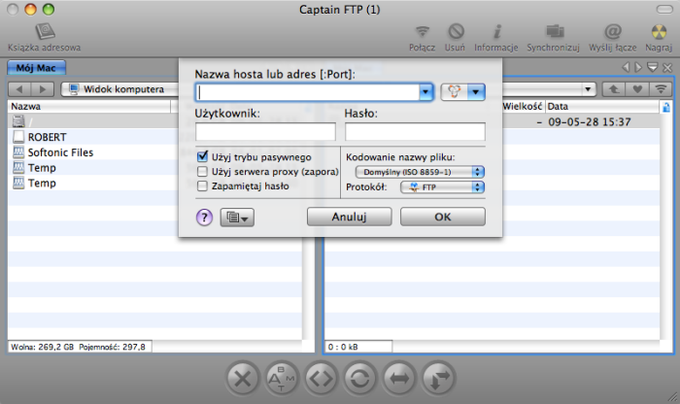This screenshot has width=680, height=404.
Task: Go back in the left file panel
Action: [x=20, y=89]
